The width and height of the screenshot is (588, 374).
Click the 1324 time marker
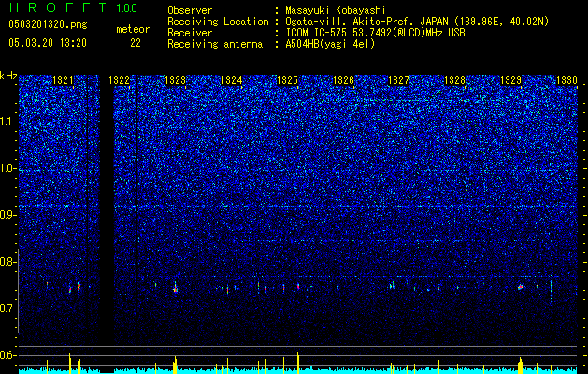click(232, 80)
